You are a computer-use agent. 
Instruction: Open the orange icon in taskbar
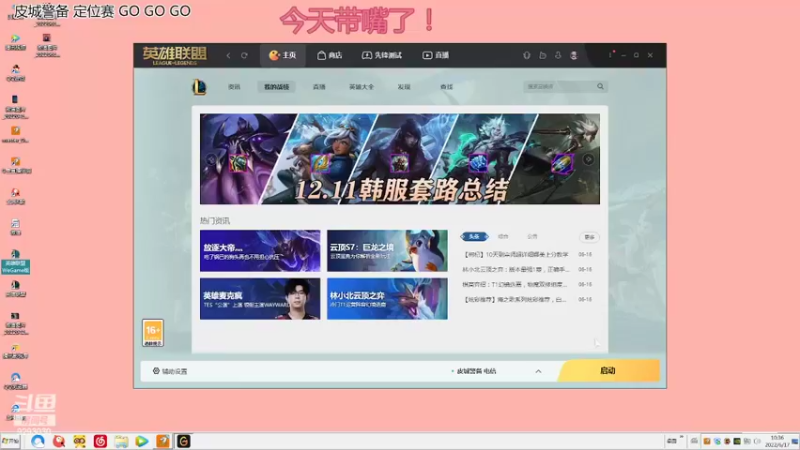tap(163, 441)
